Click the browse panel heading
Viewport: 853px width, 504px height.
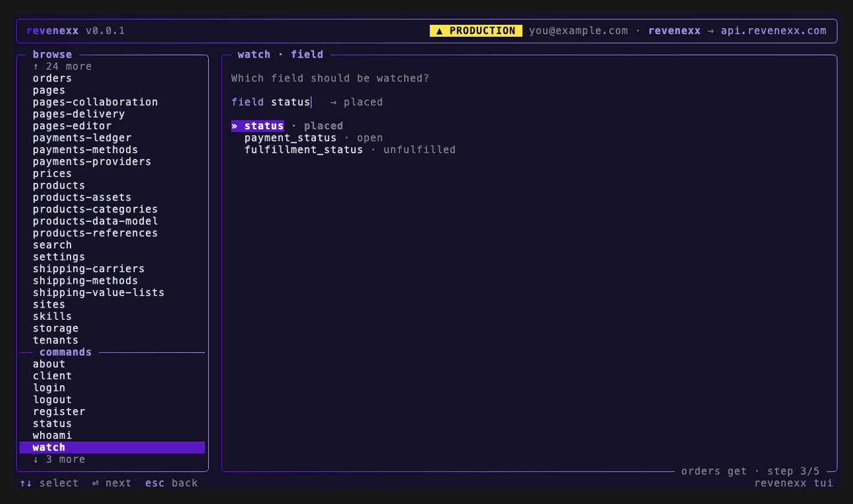click(52, 54)
